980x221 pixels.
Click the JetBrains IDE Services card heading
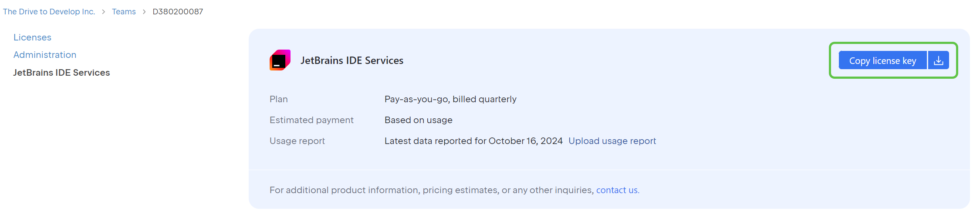(x=352, y=60)
